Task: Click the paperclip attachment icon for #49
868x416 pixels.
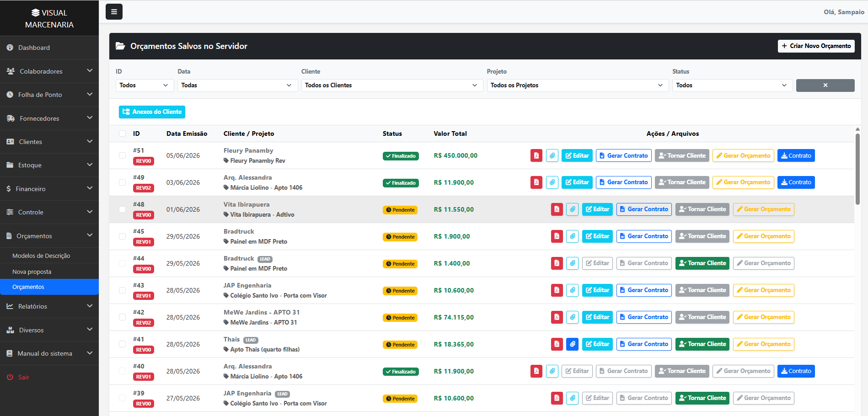Action: click(552, 182)
